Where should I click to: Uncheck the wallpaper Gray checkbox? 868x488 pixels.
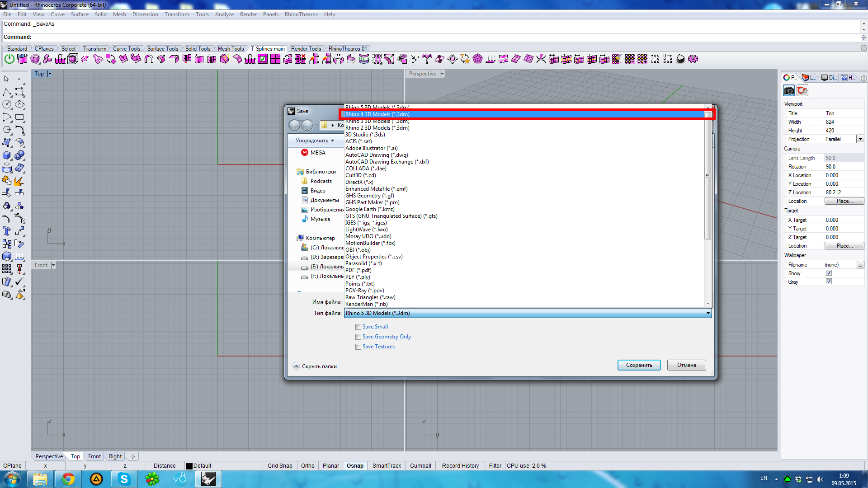coord(829,282)
